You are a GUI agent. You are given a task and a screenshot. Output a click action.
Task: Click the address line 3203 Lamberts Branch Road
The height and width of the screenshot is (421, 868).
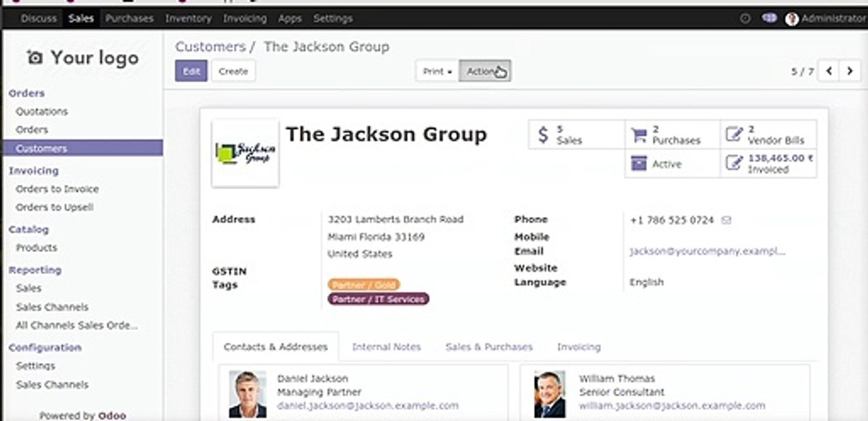pos(395,219)
